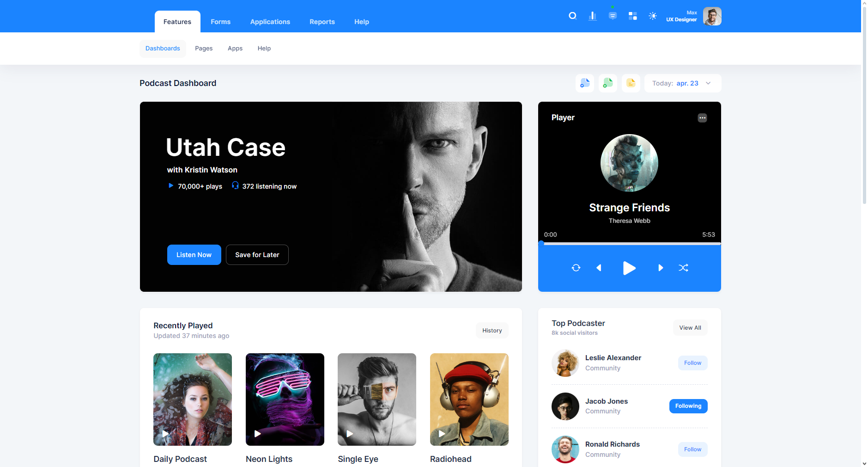
Task: Open the Player three-dot options menu
Action: click(x=702, y=118)
